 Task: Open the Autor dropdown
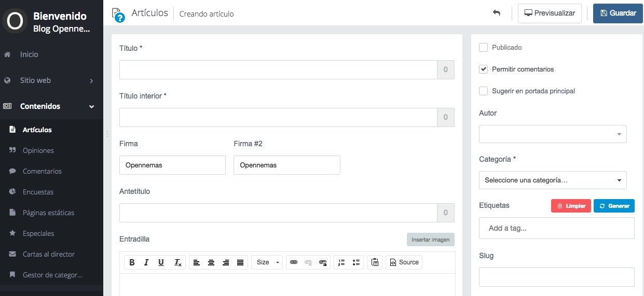[x=553, y=134]
